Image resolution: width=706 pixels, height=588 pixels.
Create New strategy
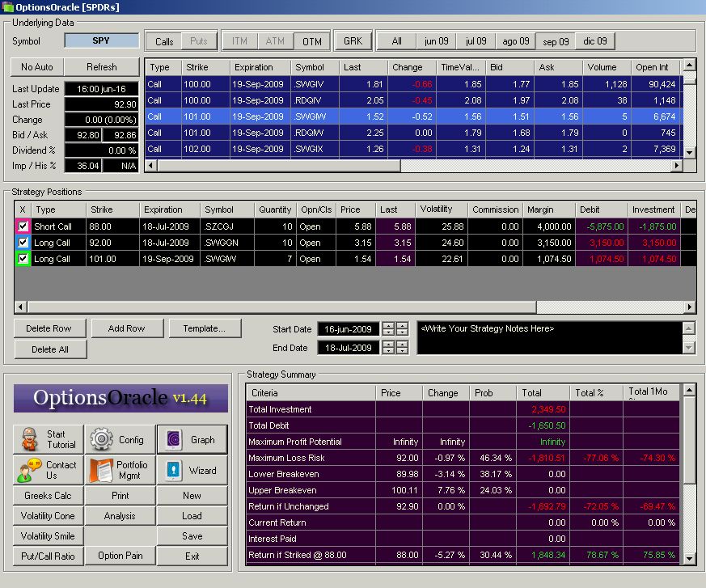pyautogui.click(x=192, y=496)
